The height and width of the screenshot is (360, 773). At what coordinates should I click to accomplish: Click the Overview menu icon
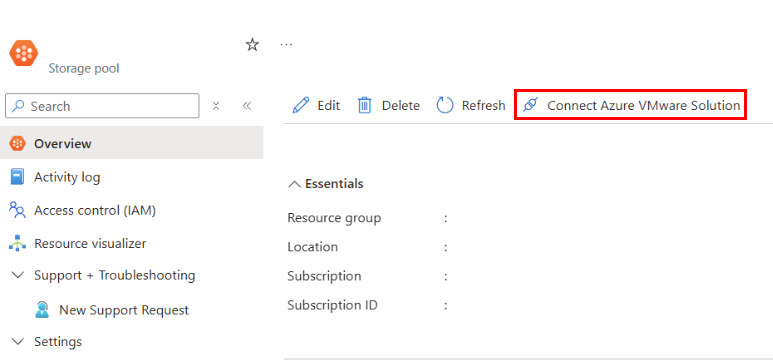click(x=17, y=144)
